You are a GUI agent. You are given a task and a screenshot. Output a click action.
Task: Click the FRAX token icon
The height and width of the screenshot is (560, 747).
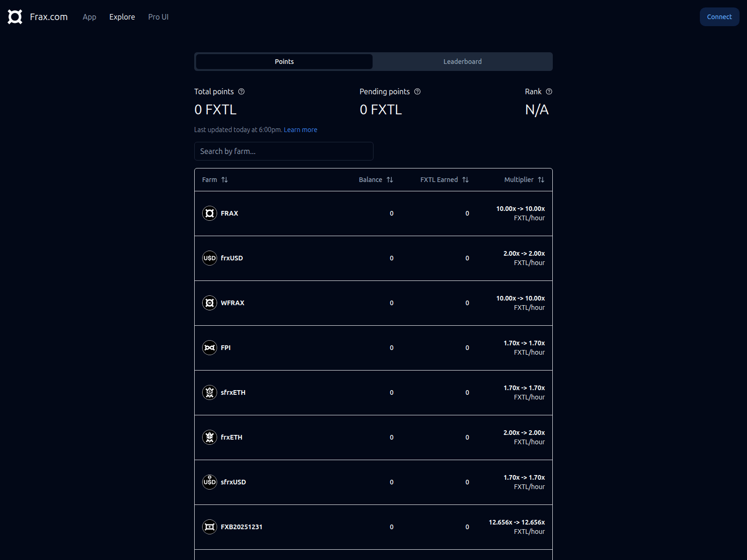(210, 213)
